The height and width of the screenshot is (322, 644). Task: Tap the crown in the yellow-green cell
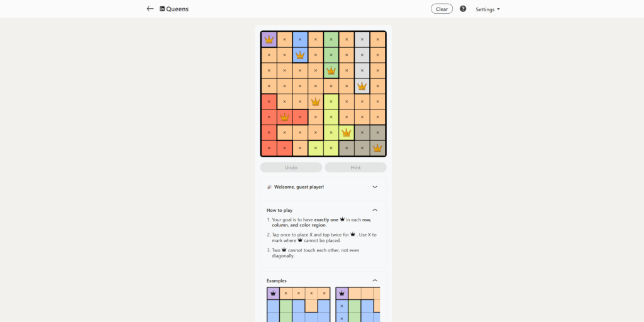[x=347, y=133]
